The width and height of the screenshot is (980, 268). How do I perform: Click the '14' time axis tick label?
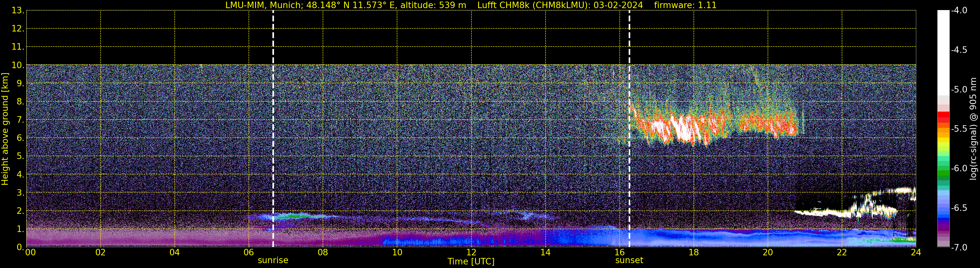pos(545,252)
